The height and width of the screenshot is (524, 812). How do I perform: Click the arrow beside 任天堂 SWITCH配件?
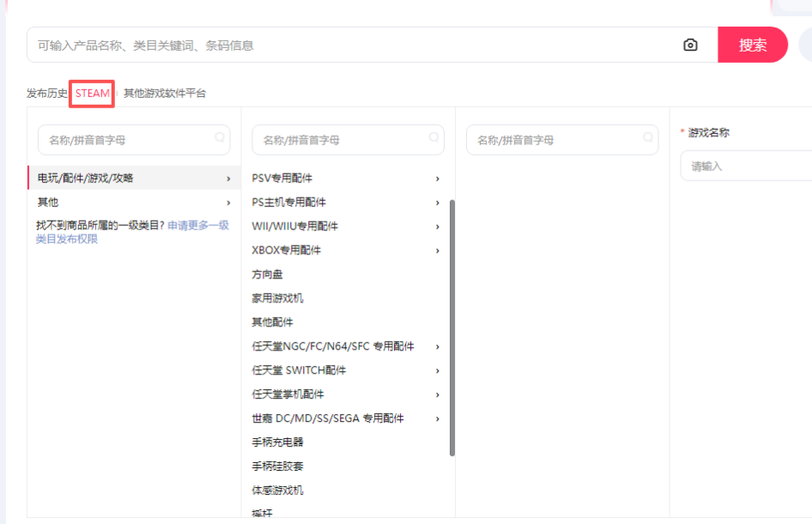(x=438, y=370)
